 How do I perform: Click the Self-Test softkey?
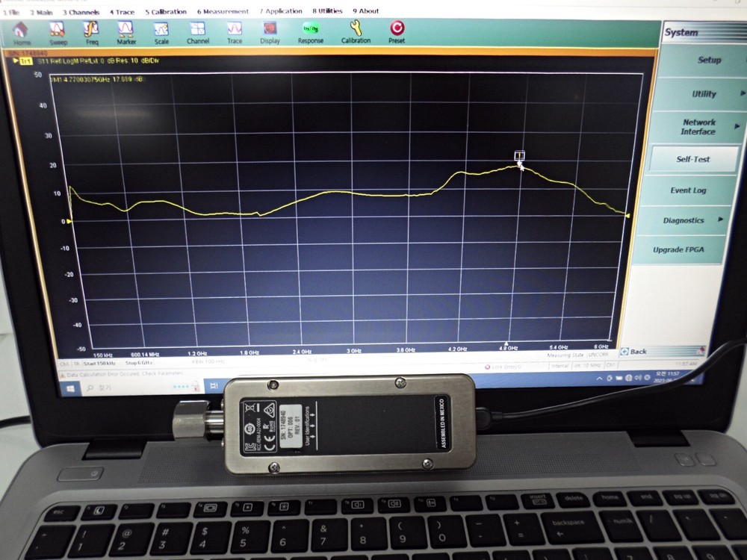tap(692, 159)
